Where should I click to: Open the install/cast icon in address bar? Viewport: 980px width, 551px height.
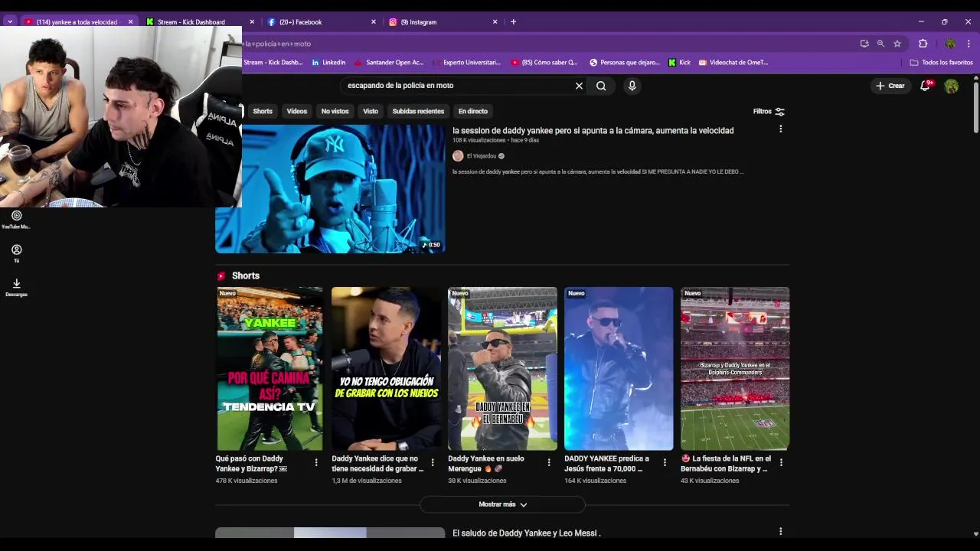(x=864, y=44)
